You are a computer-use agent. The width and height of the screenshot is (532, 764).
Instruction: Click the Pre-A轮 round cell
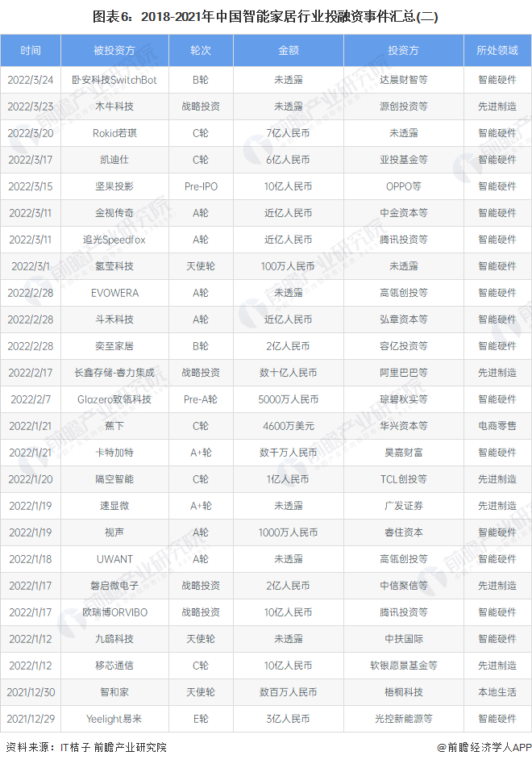pos(201,399)
